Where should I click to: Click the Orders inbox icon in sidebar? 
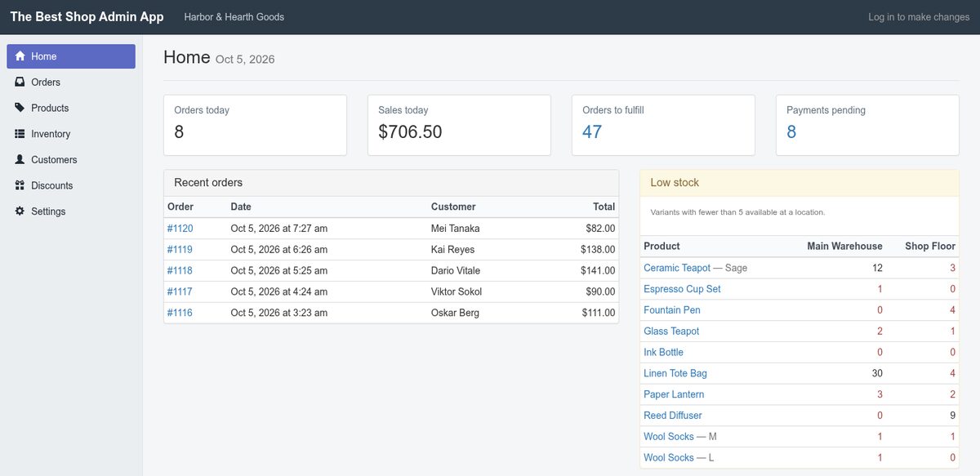pyautogui.click(x=20, y=82)
